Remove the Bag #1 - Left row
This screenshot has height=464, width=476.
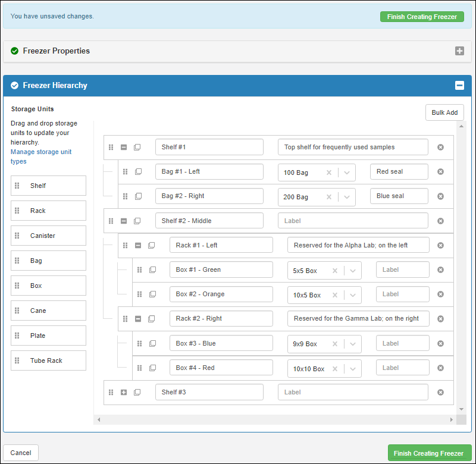tap(440, 172)
